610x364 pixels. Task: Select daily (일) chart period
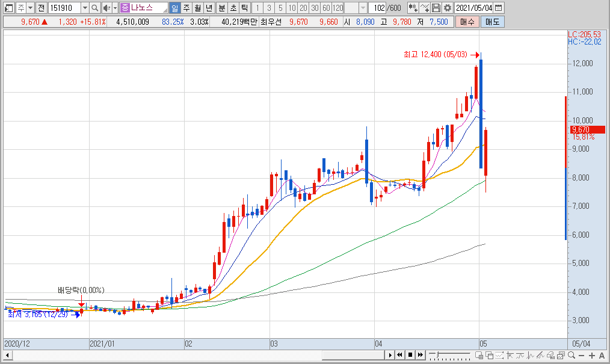pyautogui.click(x=175, y=8)
